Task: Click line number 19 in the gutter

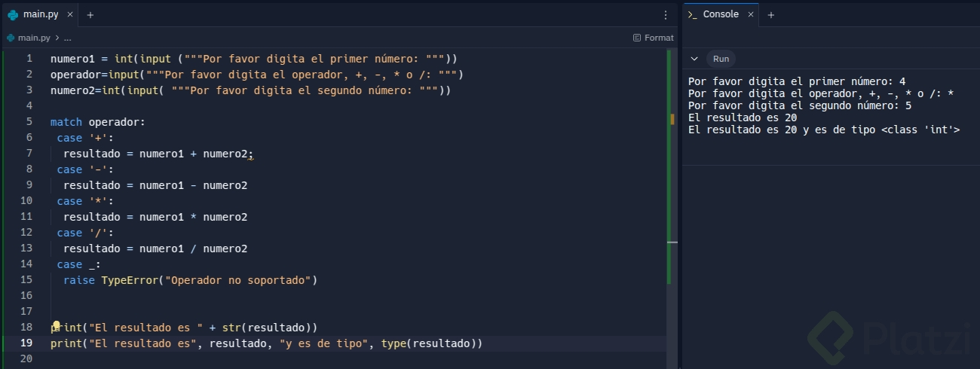Action: pyautogui.click(x=26, y=343)
